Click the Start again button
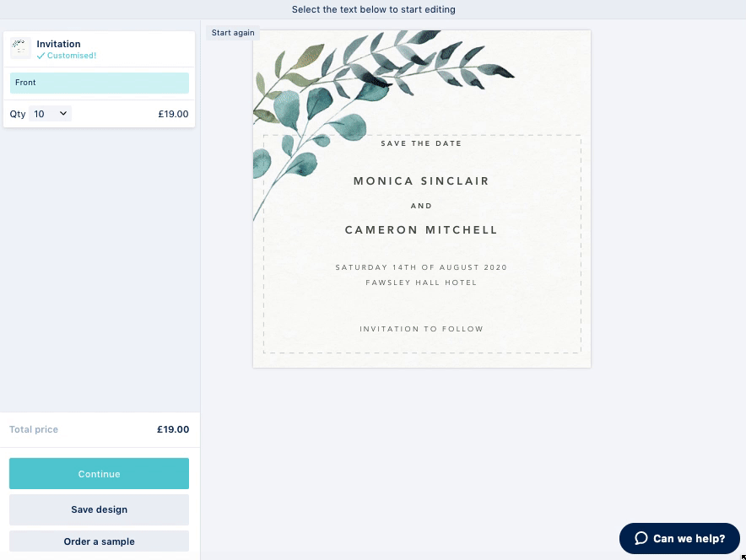 [233, 33]
